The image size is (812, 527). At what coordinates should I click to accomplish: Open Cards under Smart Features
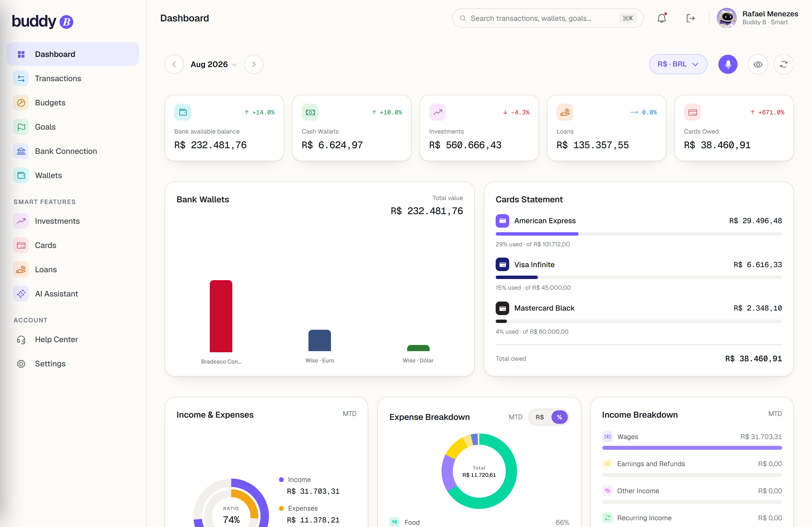[73, 245]
